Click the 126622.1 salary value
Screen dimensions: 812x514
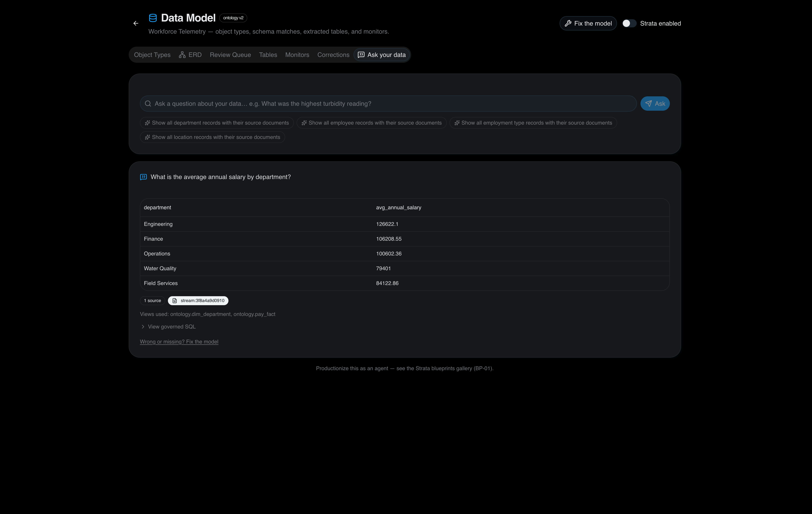coord(387,224)
